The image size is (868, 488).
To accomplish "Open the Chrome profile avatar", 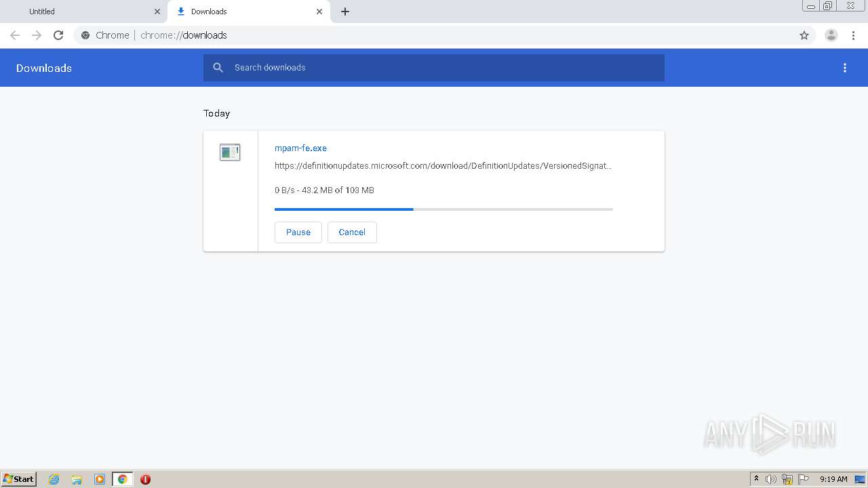I will coord(831,35).
